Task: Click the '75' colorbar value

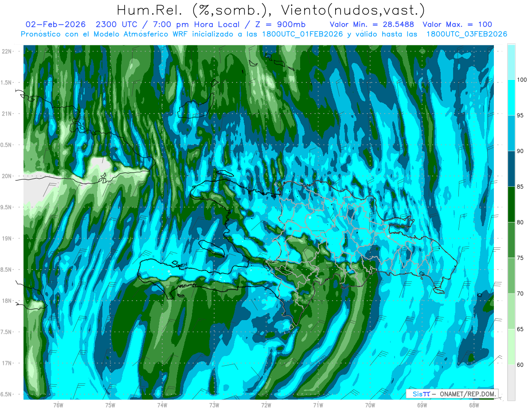Action: point(520,258)
